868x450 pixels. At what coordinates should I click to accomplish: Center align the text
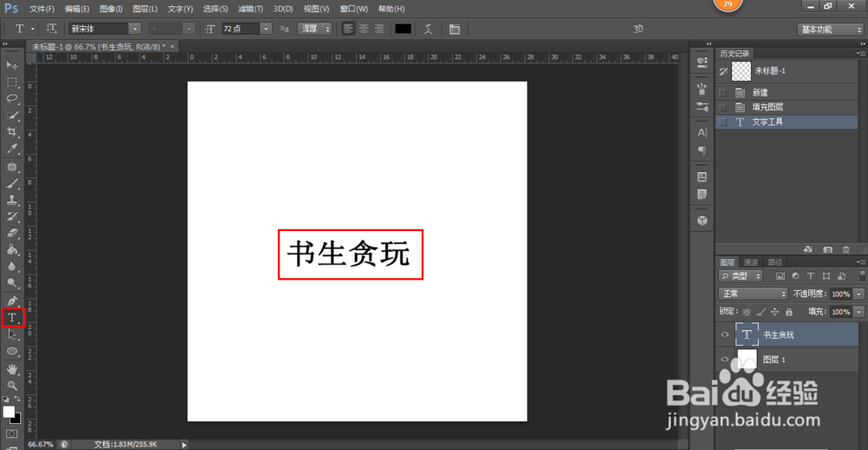click(x=364, y=29)
